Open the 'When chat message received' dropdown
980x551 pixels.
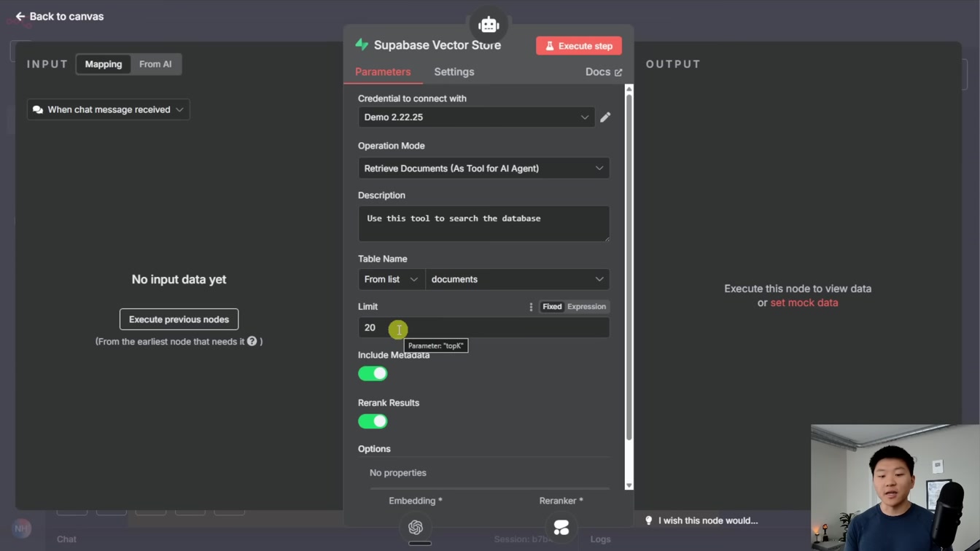[109, 109]
